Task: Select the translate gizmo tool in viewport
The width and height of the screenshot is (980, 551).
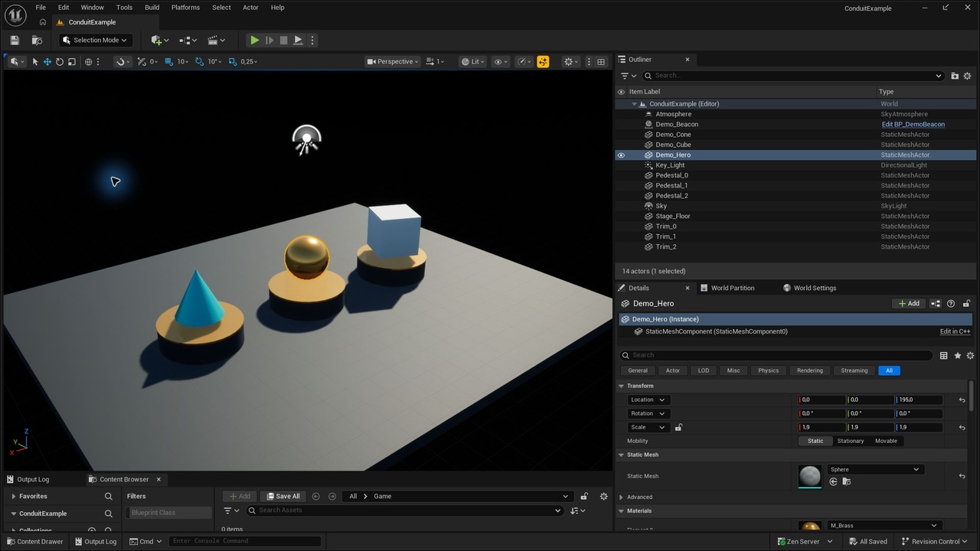Action: click(47, 61)
